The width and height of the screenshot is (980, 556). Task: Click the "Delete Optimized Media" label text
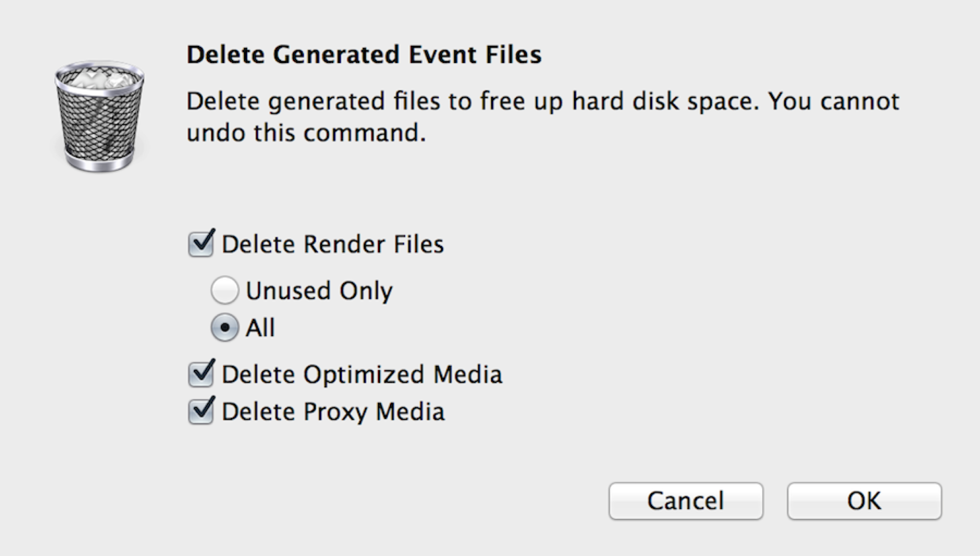click(x=362, y=374)
